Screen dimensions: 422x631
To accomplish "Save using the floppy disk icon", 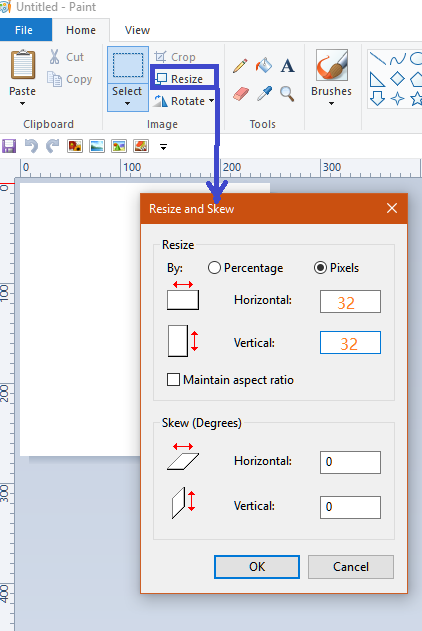I will [9, 146].
